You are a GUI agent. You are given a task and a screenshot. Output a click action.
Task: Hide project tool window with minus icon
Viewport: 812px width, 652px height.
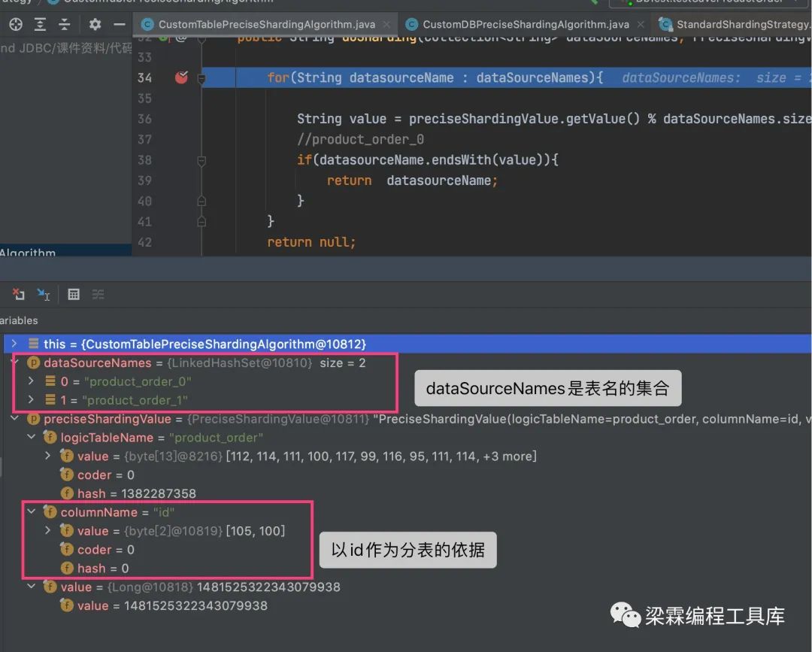[120, 24]
